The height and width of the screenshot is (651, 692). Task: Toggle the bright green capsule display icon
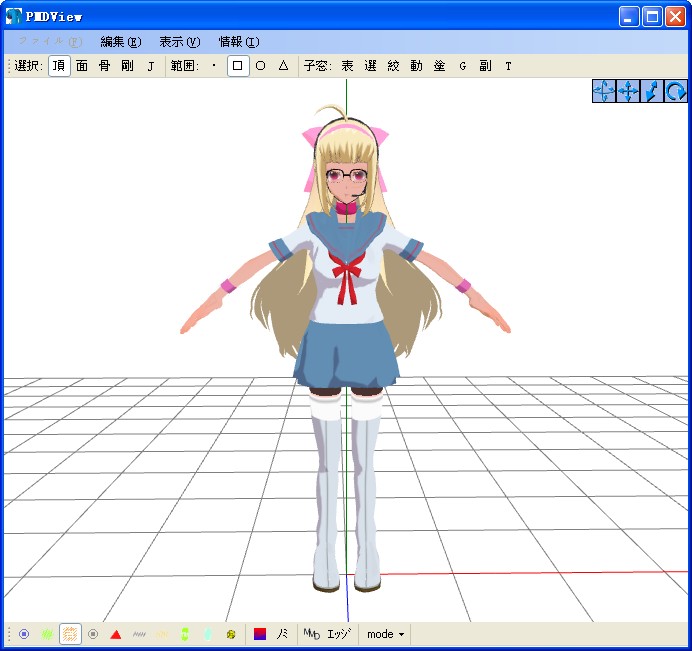[x=185, y=634]
